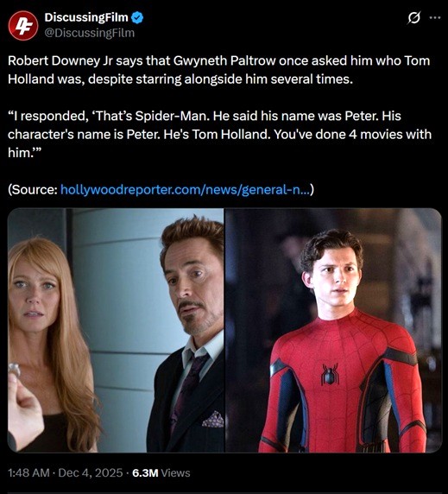This screenshot has width=448, height=494.
Task: Select the opening paragraph about Gwyneth Paltrow
Action: pos(218,70)
